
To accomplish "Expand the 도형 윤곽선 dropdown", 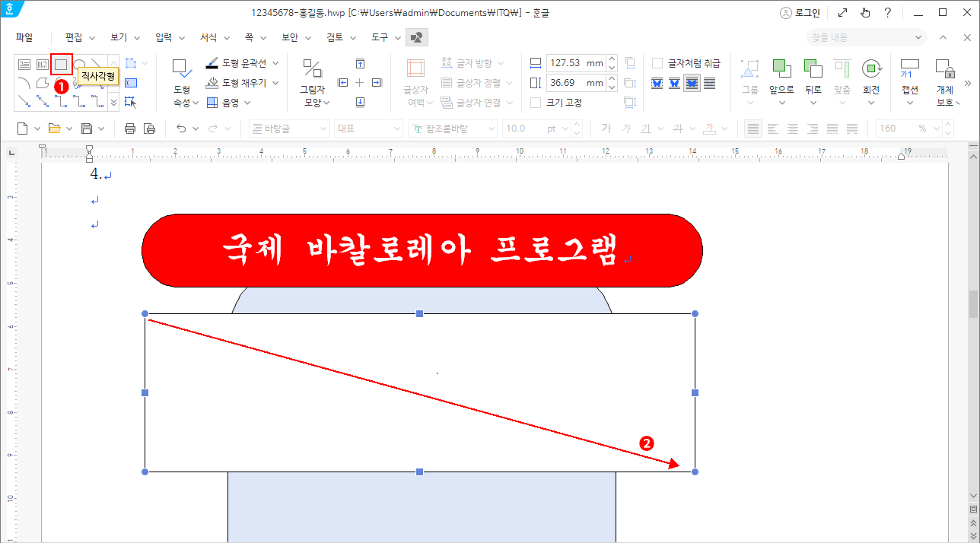I will (x=275, y=63).
